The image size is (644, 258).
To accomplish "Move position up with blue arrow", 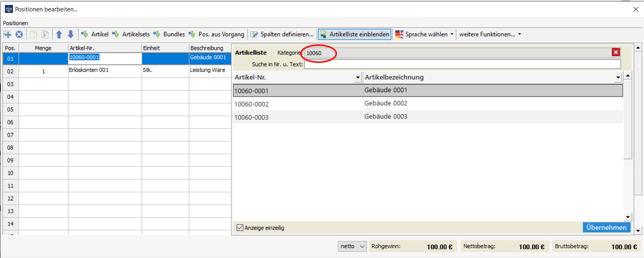I will [59, 34].
